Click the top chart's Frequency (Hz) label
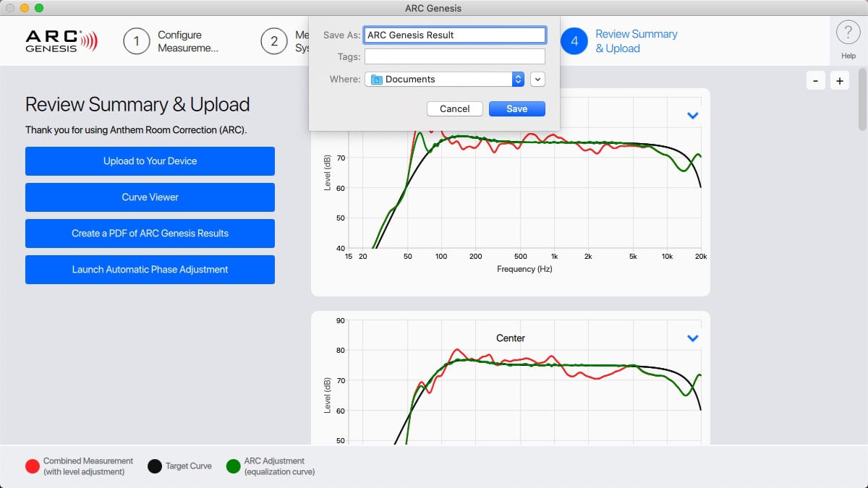 tap(524, 269)
